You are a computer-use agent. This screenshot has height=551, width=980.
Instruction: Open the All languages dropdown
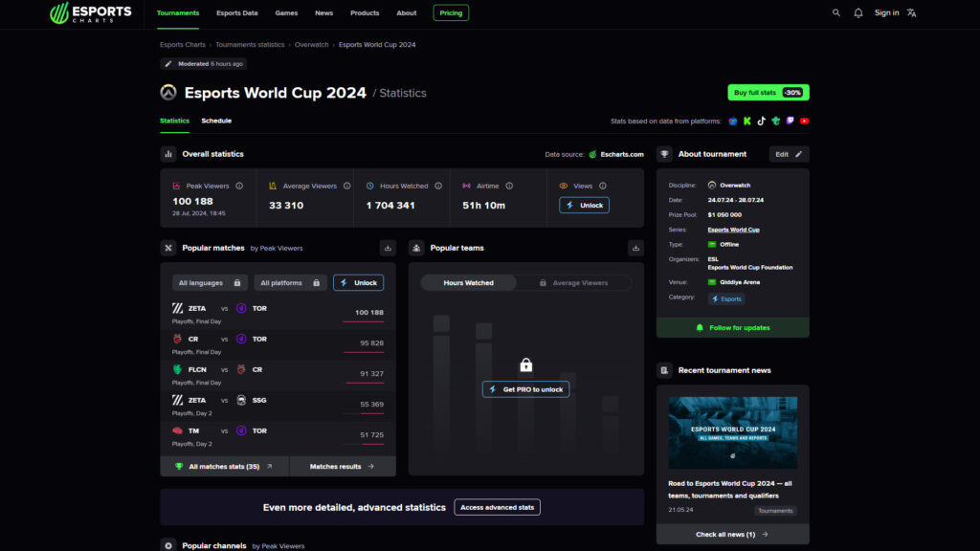tap(210, 282)
